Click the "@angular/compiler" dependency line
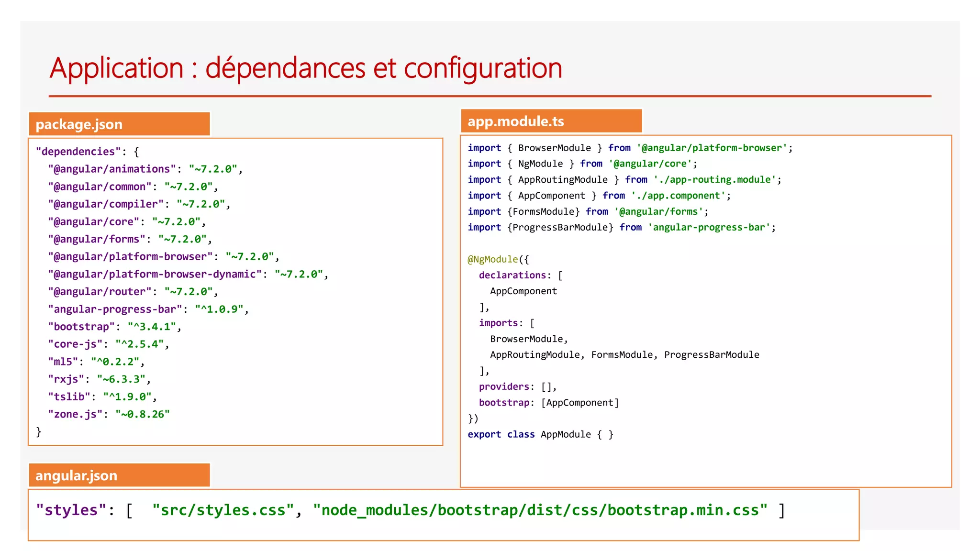Viewport: 980px width, 551px height. click(139, 204)
